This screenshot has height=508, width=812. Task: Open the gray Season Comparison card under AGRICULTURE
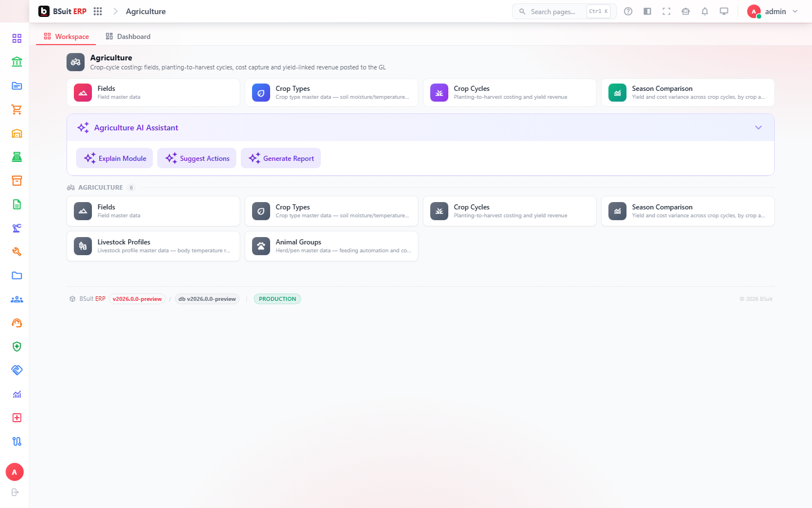point(688,211)
